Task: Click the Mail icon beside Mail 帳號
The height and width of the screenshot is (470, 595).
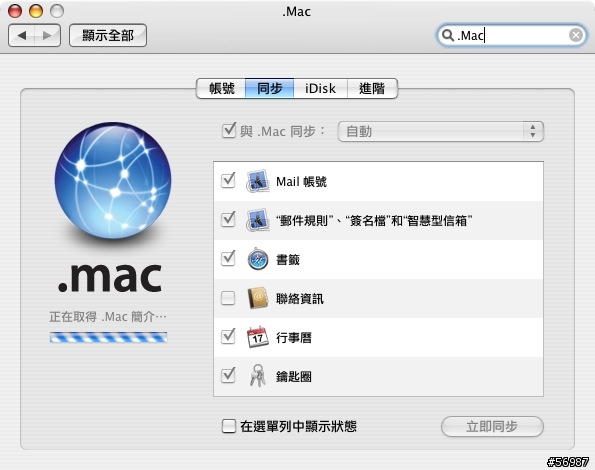Action: [258, 181]
